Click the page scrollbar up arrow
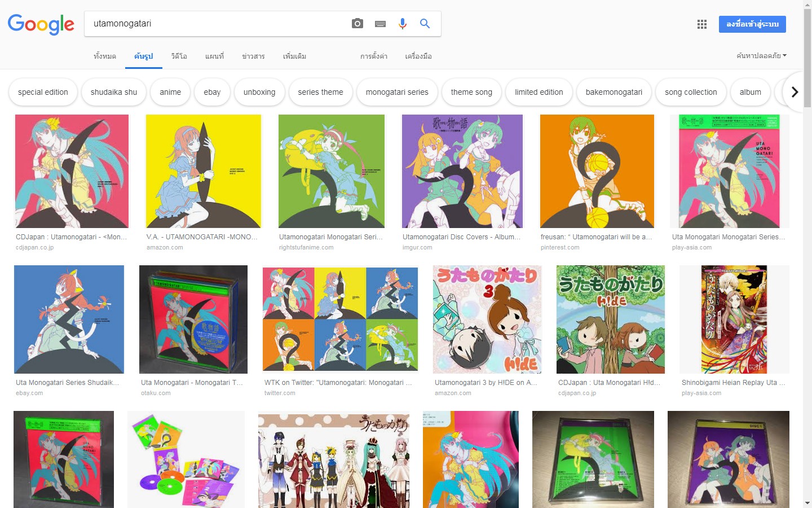 pos(807,5)
